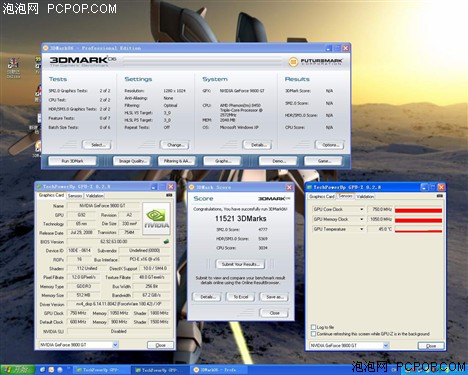Minimize the 3DMark06 Professional Edition window
This screenshot has height=375, width=468.
[329, 48]
